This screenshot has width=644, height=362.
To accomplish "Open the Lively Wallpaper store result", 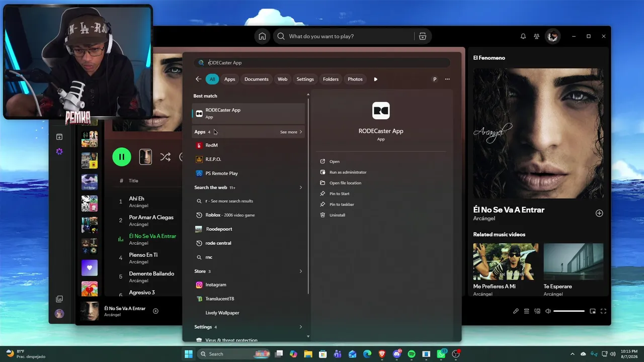I will 249,313.
